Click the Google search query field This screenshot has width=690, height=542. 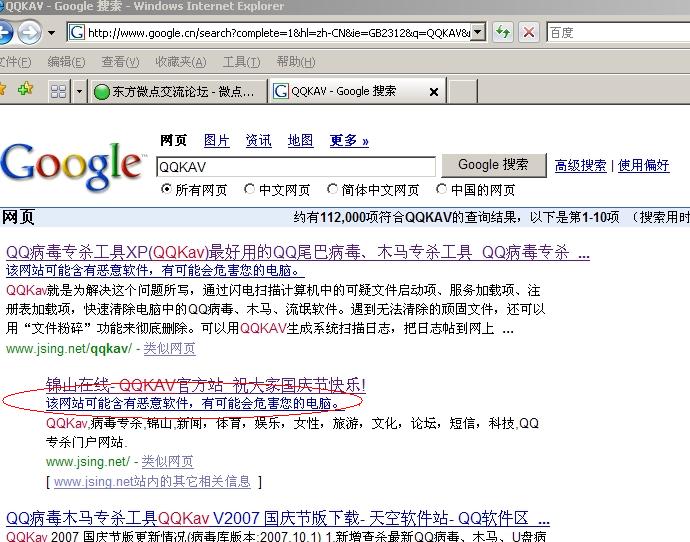coord(296,167)
